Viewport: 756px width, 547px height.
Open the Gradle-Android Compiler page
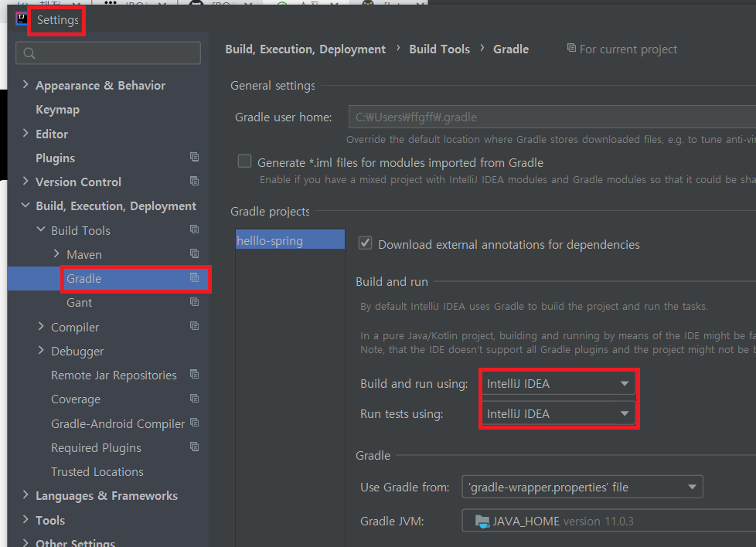[x=117, y=423]
